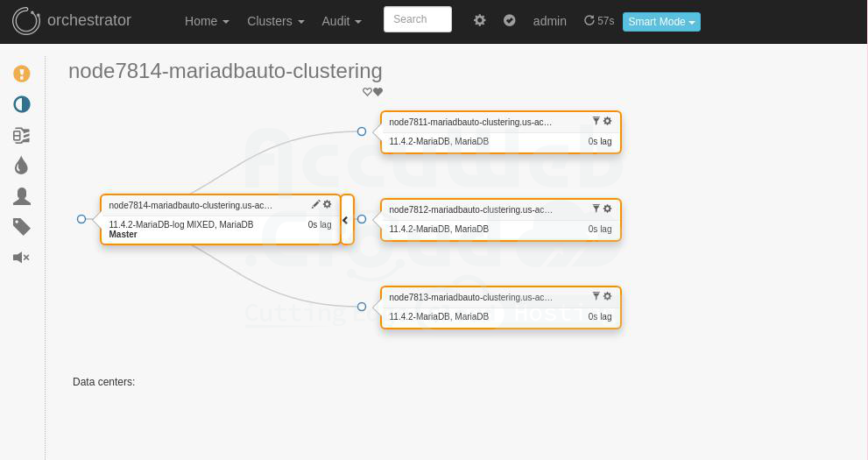Open gear settings on node7813 replica

[607, 296]
